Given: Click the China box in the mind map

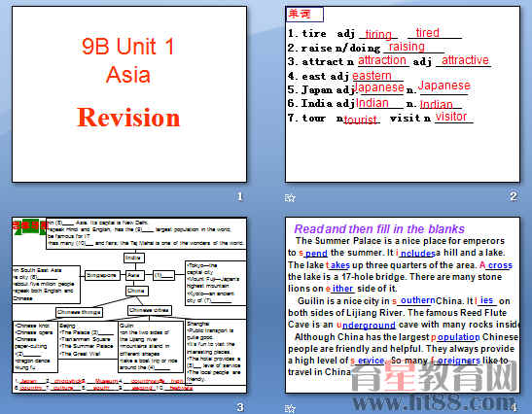Looking at the screenshot, I should [136, 291].
